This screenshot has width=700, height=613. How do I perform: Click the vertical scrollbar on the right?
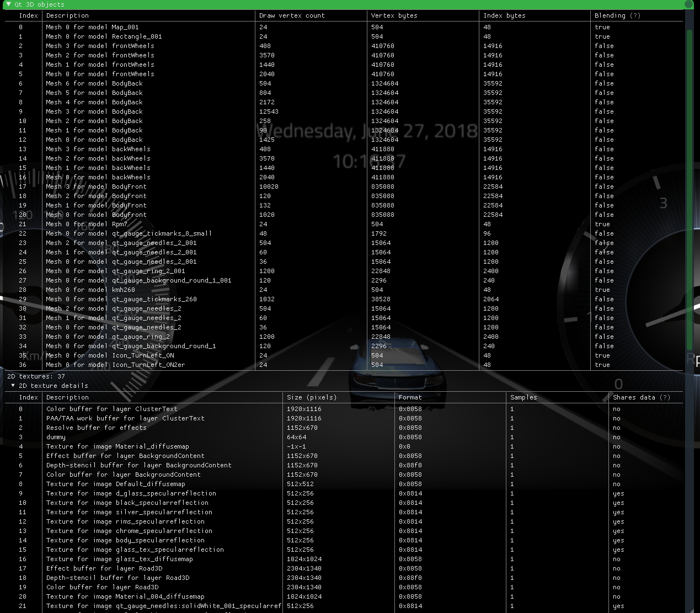pos(689,188)
